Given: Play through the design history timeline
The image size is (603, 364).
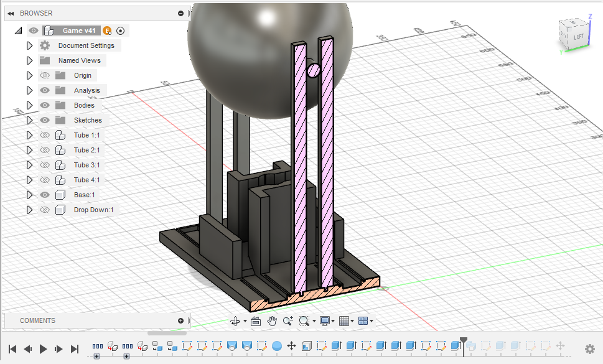Looking at the screenshot, I should pos(42,349).
